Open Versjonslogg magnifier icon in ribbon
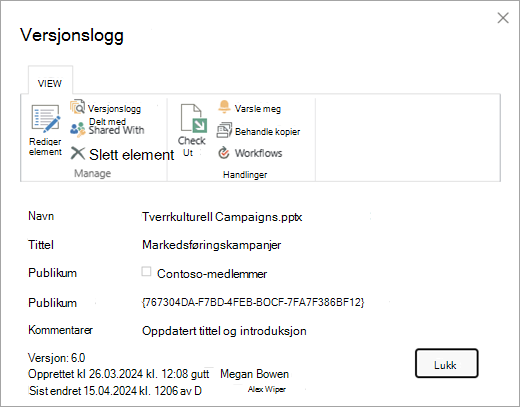520x407 pixels. [77, 107]
